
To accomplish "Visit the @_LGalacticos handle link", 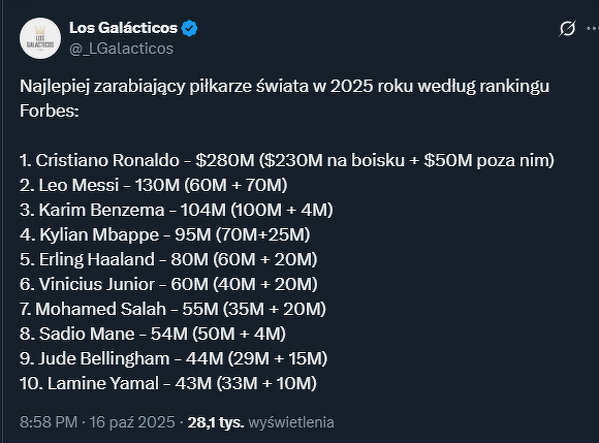I will point(121,49).
